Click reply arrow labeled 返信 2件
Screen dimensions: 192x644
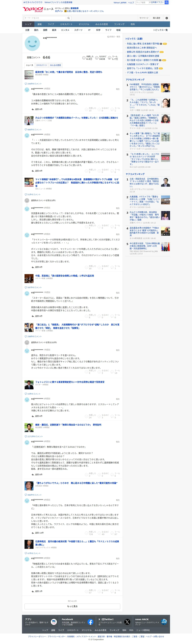coord(33,591)
